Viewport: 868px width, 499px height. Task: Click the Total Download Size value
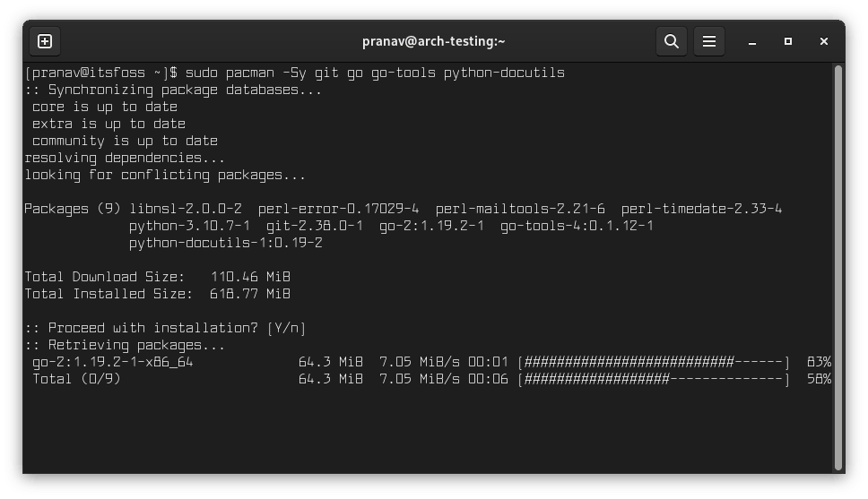coord(250,277)
